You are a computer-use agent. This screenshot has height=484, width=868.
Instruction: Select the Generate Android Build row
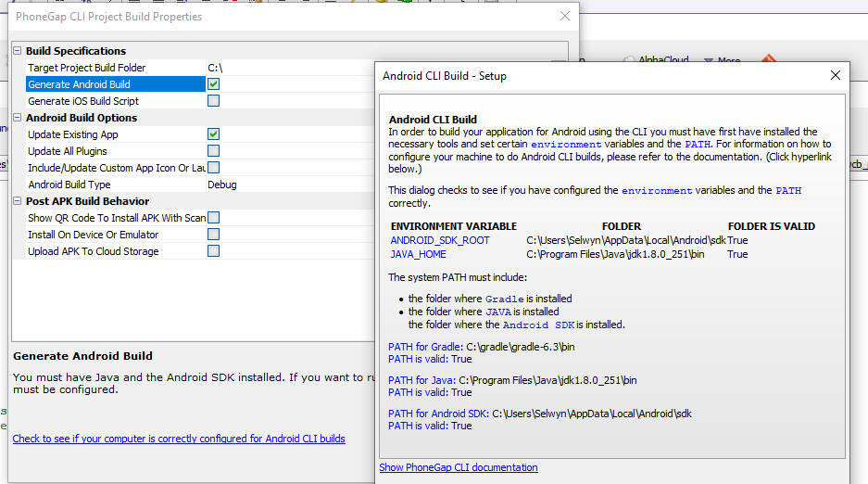[115, 84]
